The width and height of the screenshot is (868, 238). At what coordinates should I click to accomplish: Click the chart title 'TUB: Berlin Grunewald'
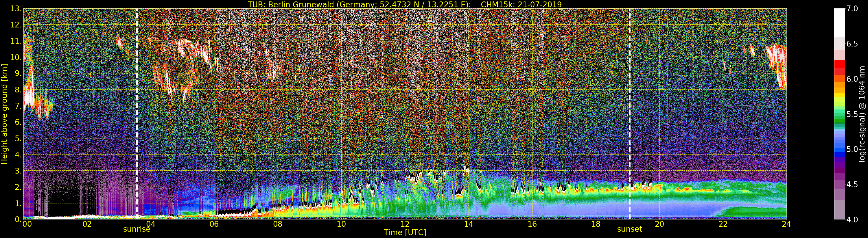(404, 4)
